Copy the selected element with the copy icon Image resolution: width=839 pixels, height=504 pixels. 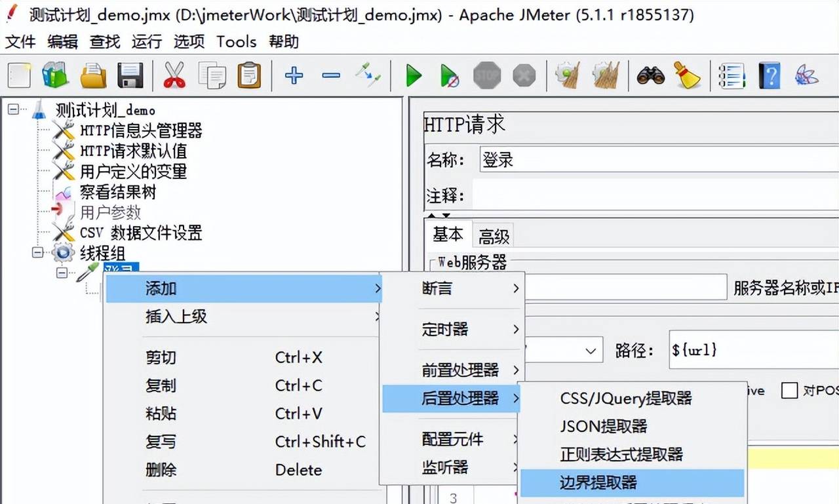click(x=212, y=75)
